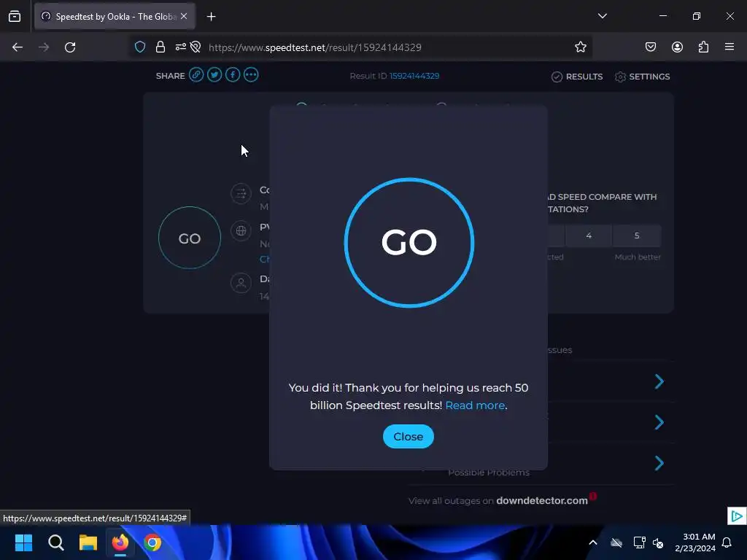The image size is (747, 560).
Task: Open a new browser tab
Action: pos(212,17)
